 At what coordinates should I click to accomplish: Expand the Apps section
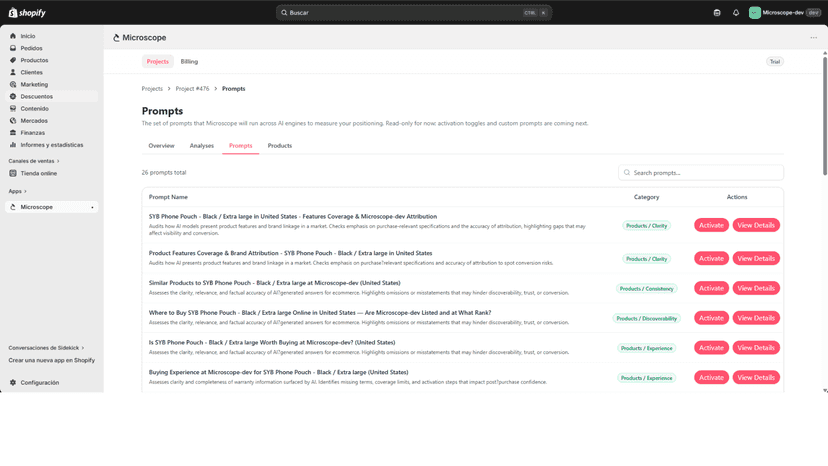tap(17, 191)
